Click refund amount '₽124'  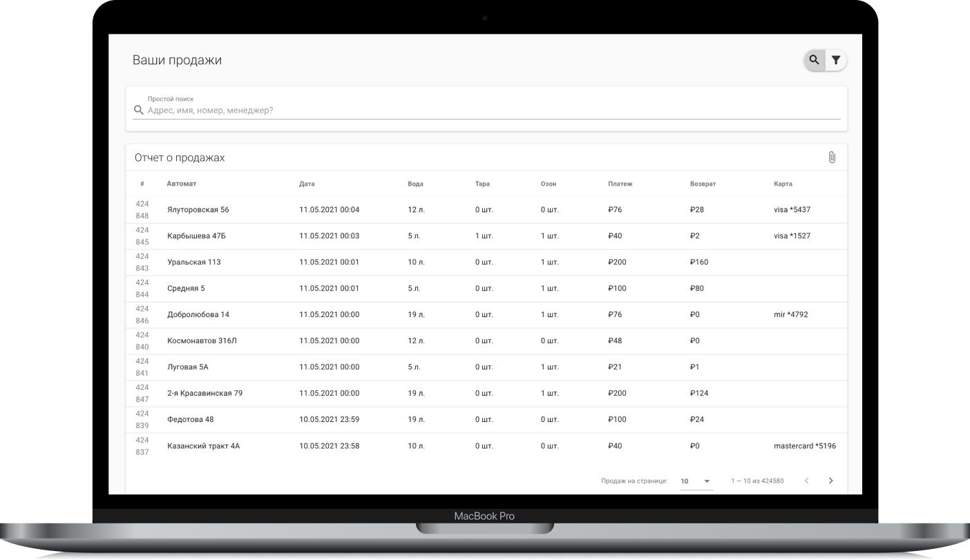[699, 394]
